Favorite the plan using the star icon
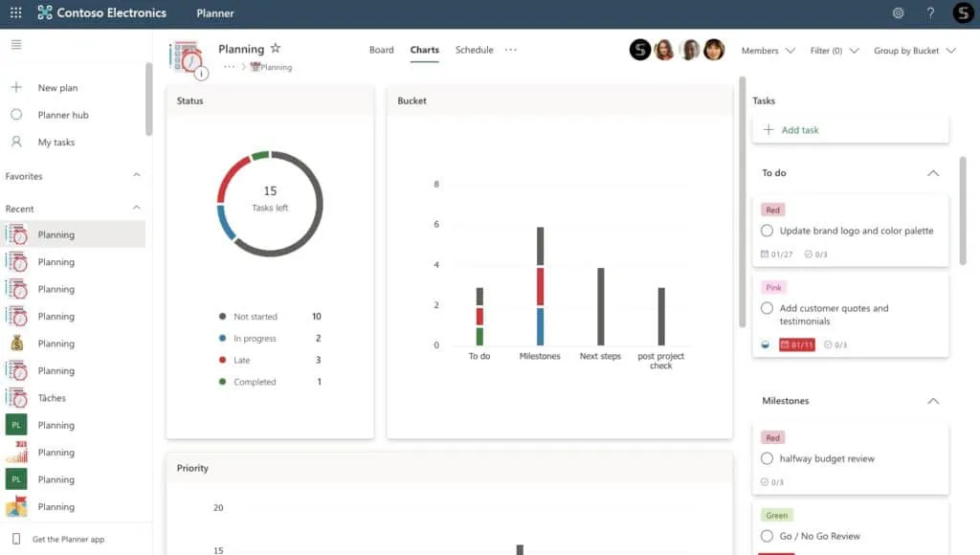 point(275,48)
